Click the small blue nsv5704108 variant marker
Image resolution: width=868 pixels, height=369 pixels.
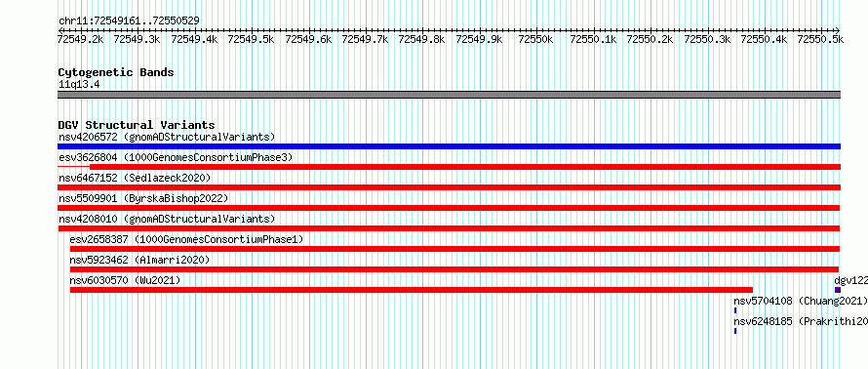735,310
